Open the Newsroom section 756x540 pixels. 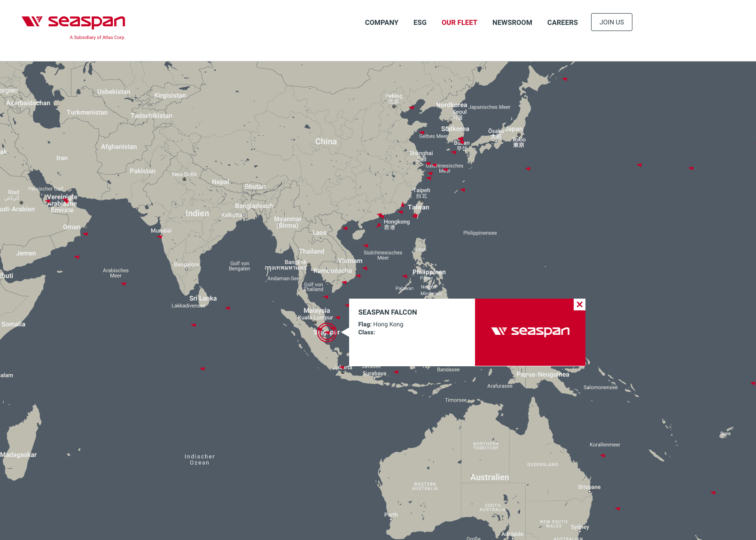click(512, 23)
